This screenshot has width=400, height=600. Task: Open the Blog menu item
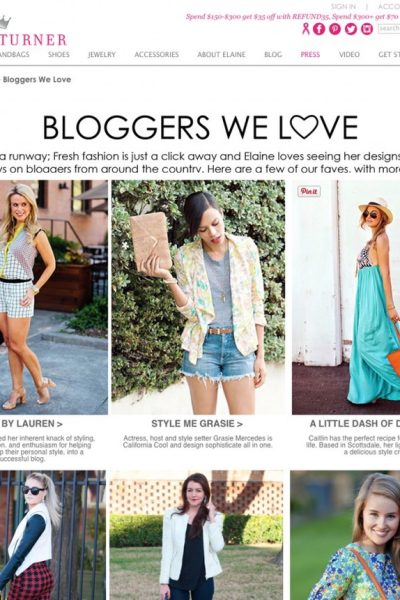click(x=273, y=54)
